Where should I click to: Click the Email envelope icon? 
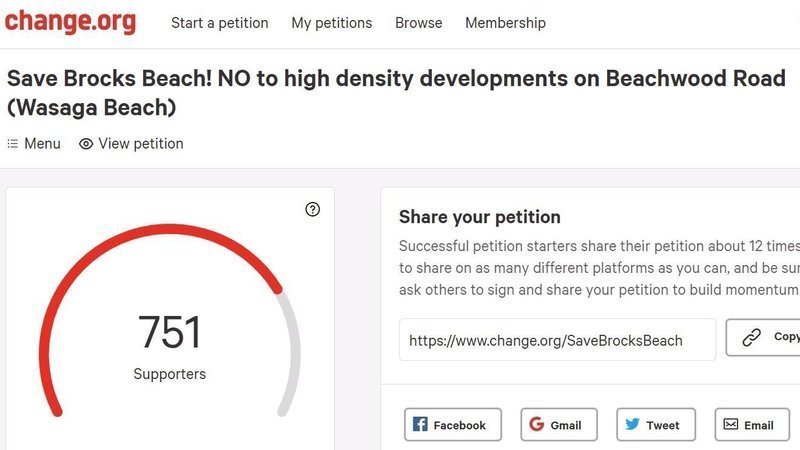[x=731, y=425]
